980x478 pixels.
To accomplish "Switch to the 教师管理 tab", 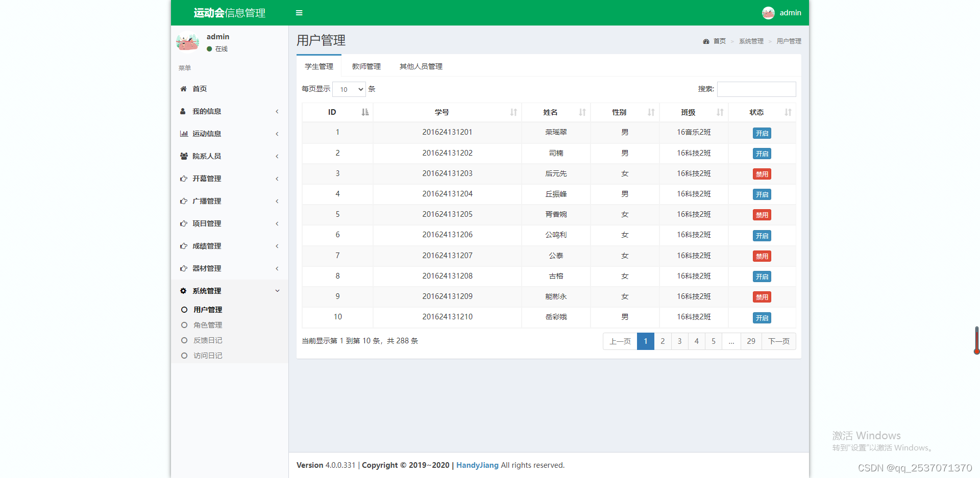I will (x=366, y=66).
